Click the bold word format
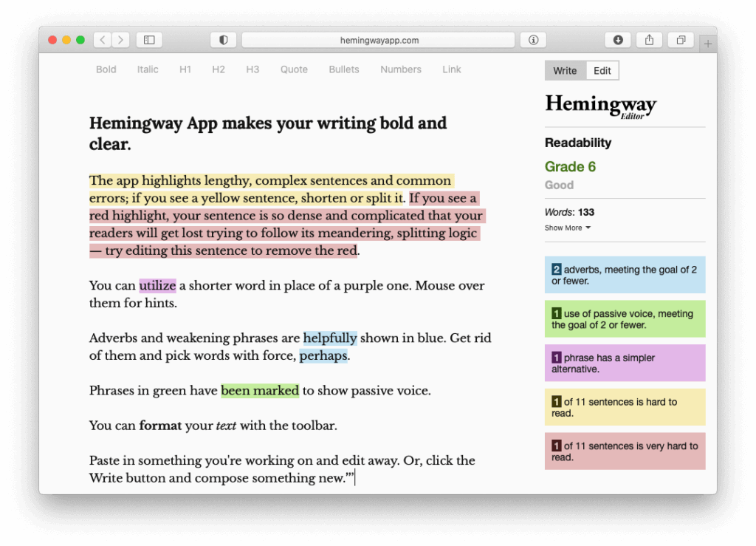Image resolution: width=756 pixels, height=546 pixels. click(160, 426)
